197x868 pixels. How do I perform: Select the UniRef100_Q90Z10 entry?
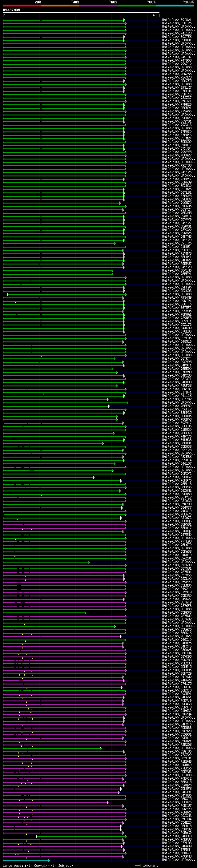coord(177,64)
